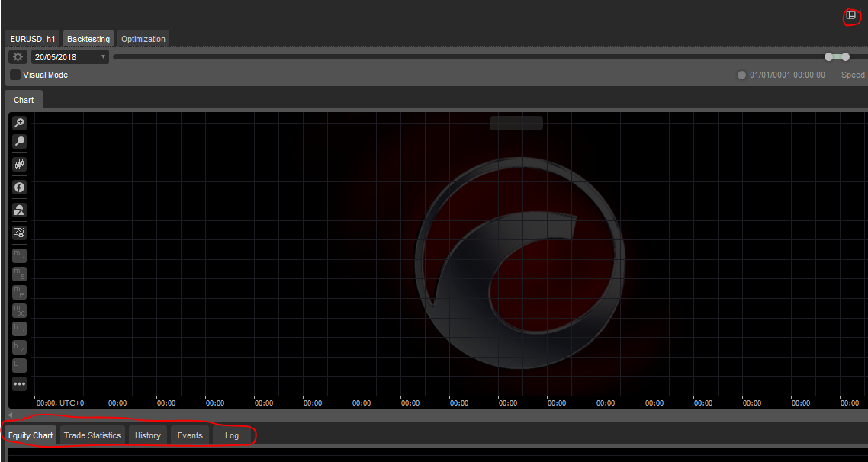Click the left handle of date range slider

coord(828,57)
